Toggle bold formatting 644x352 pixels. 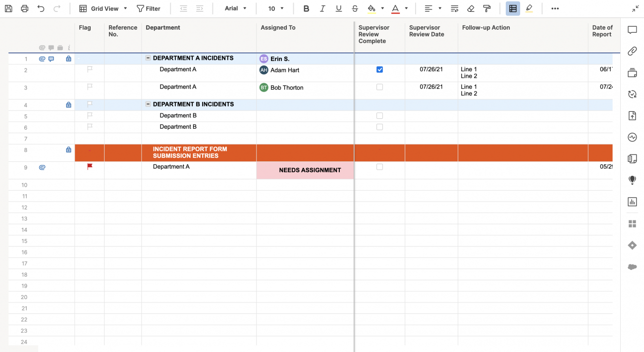point(306,8)
